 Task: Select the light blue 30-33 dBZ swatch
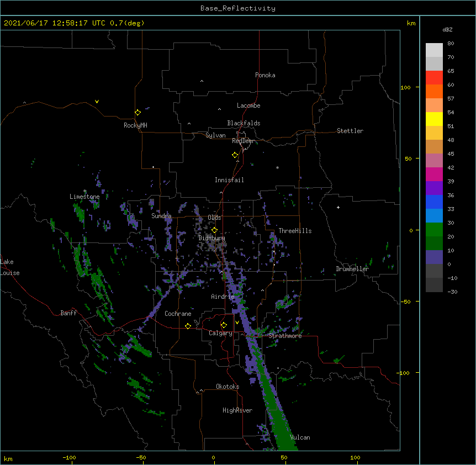(x=434, y=215)
